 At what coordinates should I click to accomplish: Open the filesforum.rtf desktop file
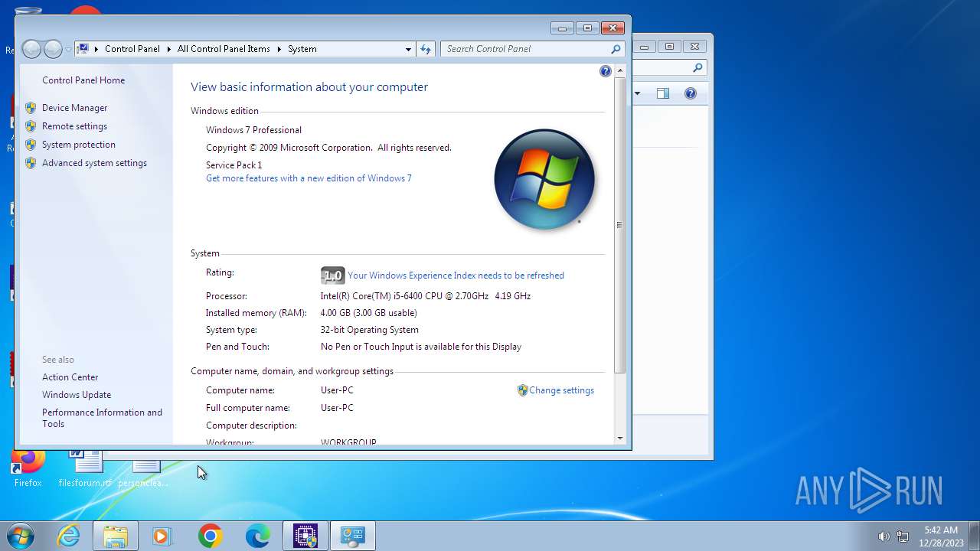(x=85, y=468)
